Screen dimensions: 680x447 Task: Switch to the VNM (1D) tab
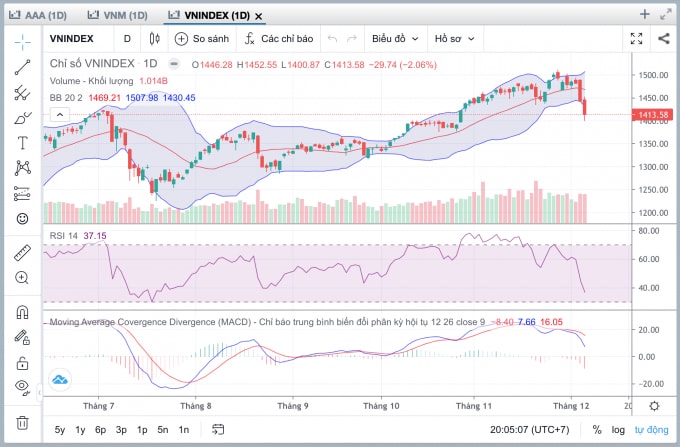118,15
